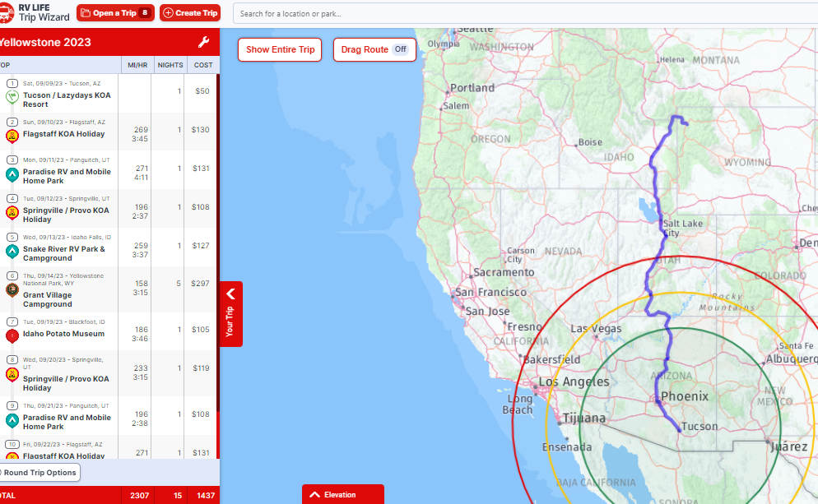Click the $50 cost for Tucson stop

(202, 90)
